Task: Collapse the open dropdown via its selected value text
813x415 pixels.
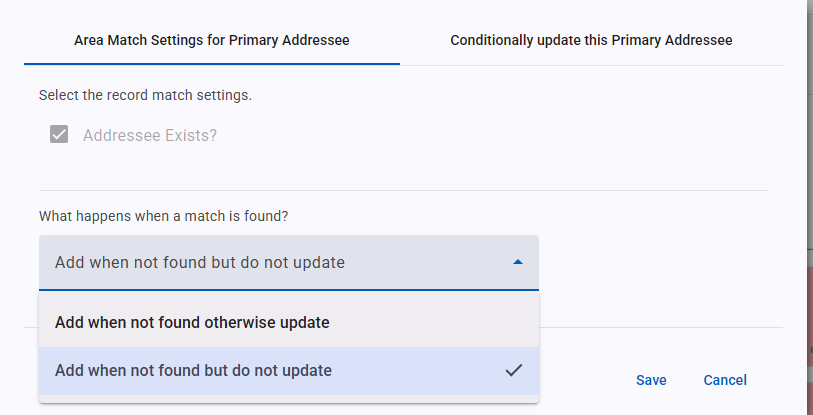Action: tap(200, 262)
